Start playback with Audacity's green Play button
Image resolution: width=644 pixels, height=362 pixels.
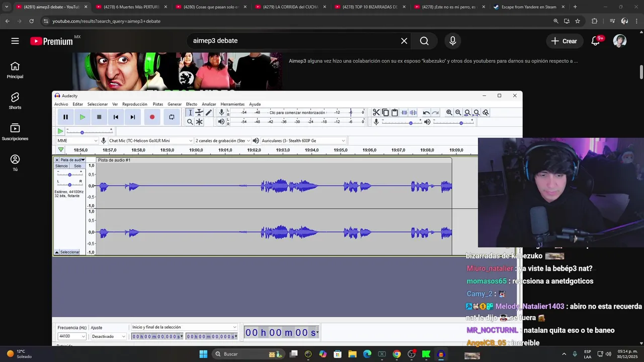83,117
